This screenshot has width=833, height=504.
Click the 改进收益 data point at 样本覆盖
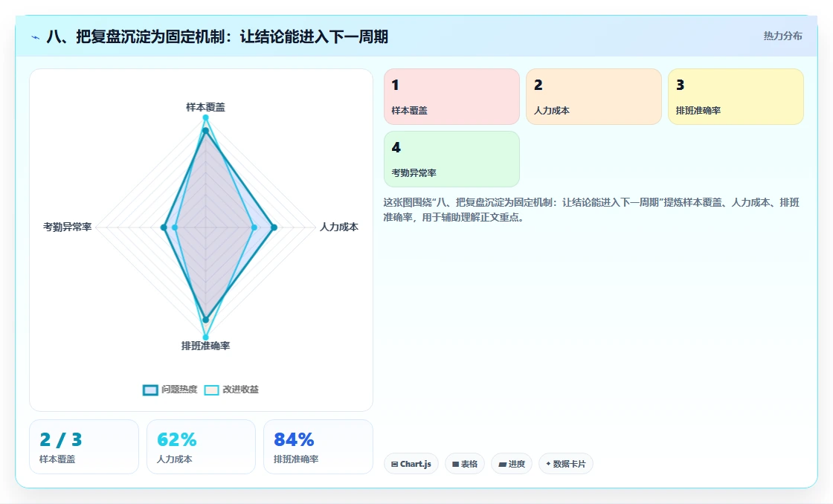click(205, 118)
